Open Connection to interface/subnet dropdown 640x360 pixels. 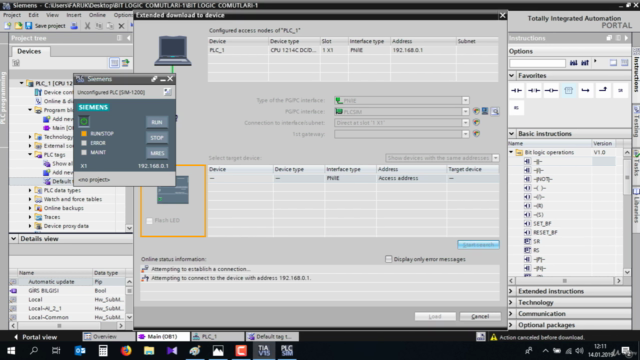pos(465,122)
